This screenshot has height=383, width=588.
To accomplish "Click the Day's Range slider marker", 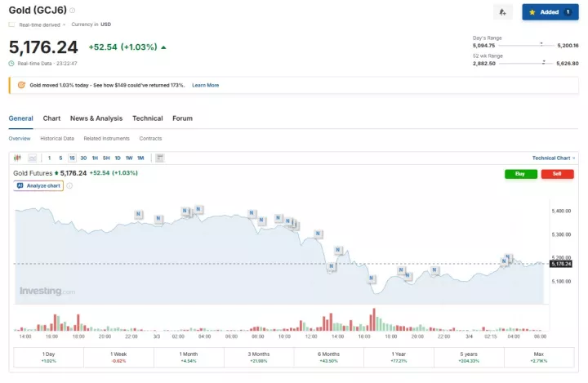I will click(541, 43).
